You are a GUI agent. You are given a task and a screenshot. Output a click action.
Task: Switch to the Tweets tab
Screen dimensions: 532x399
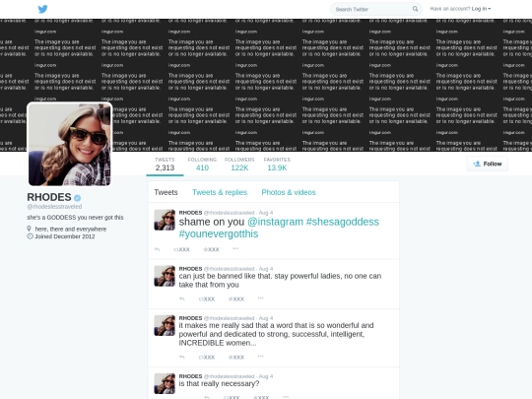166,192
